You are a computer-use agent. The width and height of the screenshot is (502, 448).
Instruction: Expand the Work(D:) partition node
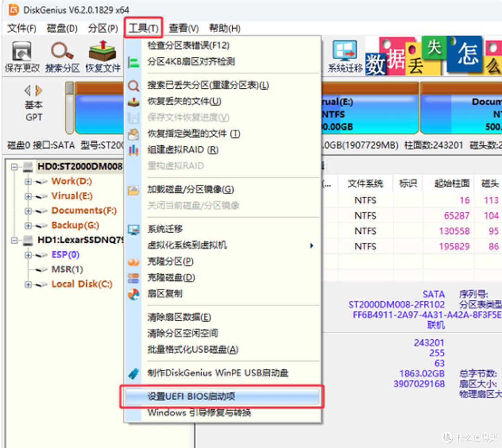tap(28, 182)
